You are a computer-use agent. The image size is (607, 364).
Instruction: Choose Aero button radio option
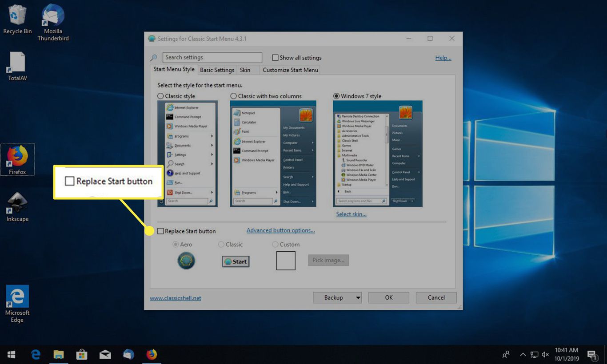click(176, 244)
